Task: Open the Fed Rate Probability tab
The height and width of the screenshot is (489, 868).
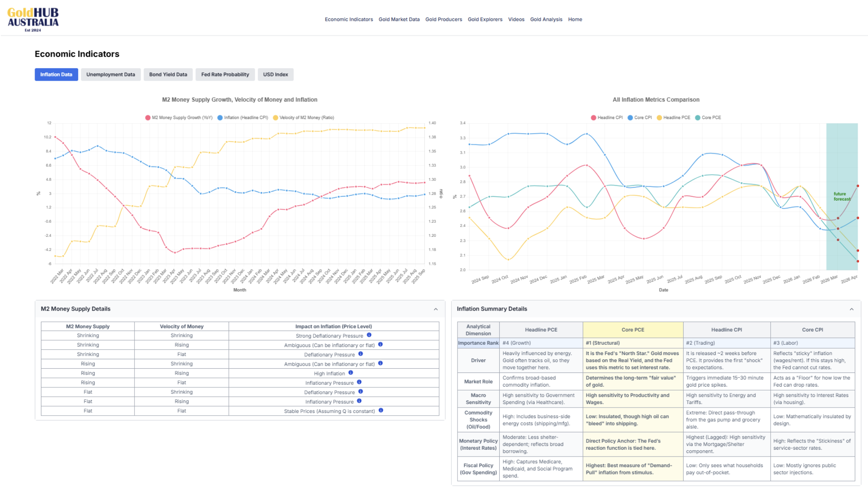Action: pyautogui.click(x=225, y=75)
